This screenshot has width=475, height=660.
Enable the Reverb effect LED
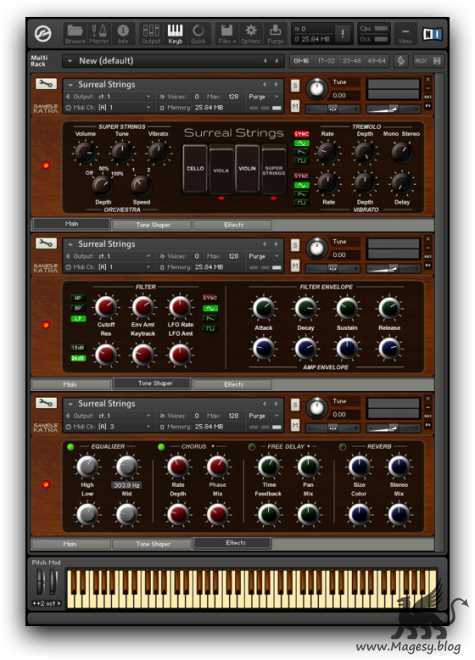click(343, 447)
